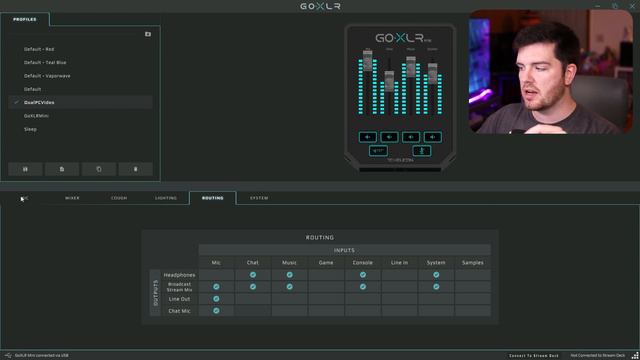Enable Chat routing to Line Out

253,299
